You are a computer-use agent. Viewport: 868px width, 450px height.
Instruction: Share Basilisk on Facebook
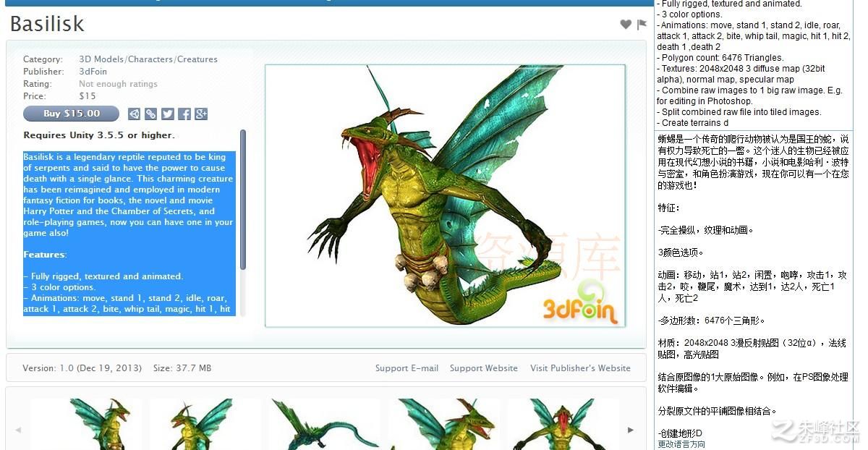[184, 114]
